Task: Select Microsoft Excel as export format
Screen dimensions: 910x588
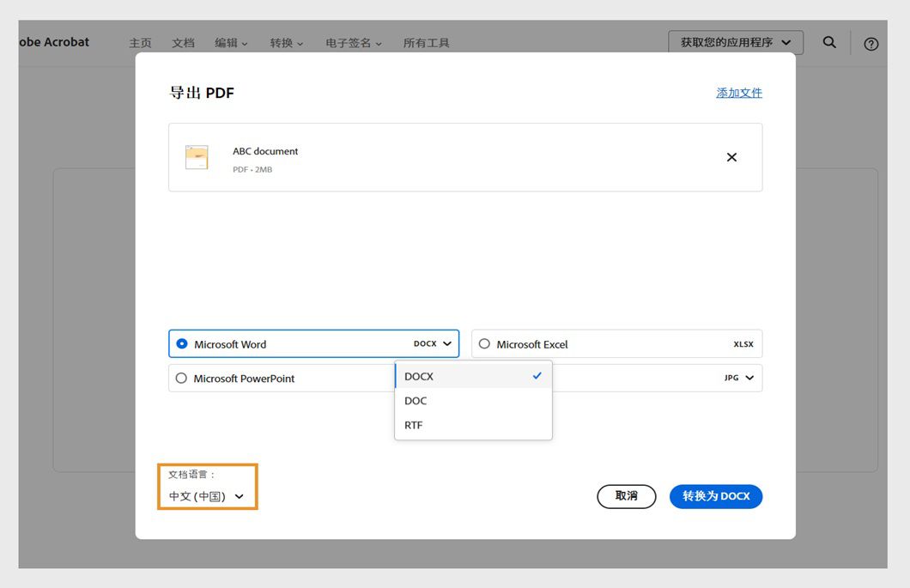Action: [484, 343]
